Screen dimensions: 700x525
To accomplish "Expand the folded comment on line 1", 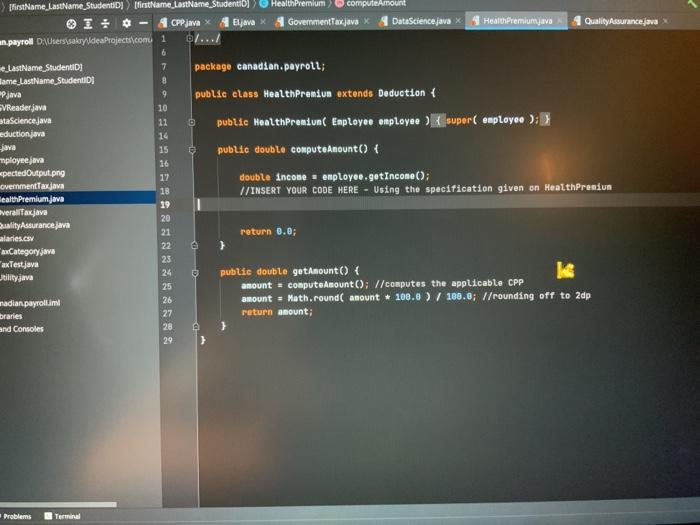I will 189,39.
